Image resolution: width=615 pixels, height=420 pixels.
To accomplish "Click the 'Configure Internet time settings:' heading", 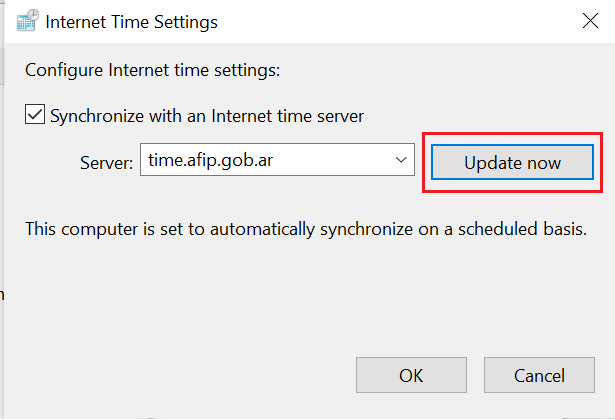I will point(153,71).
